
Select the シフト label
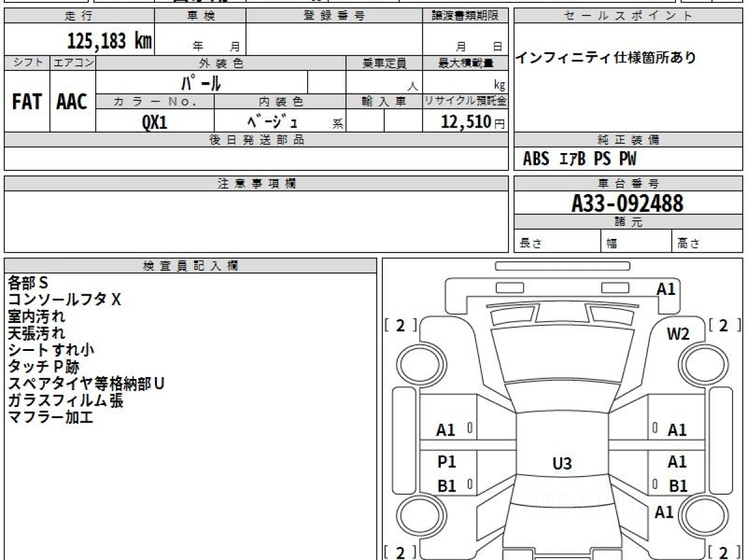point(27,63)
